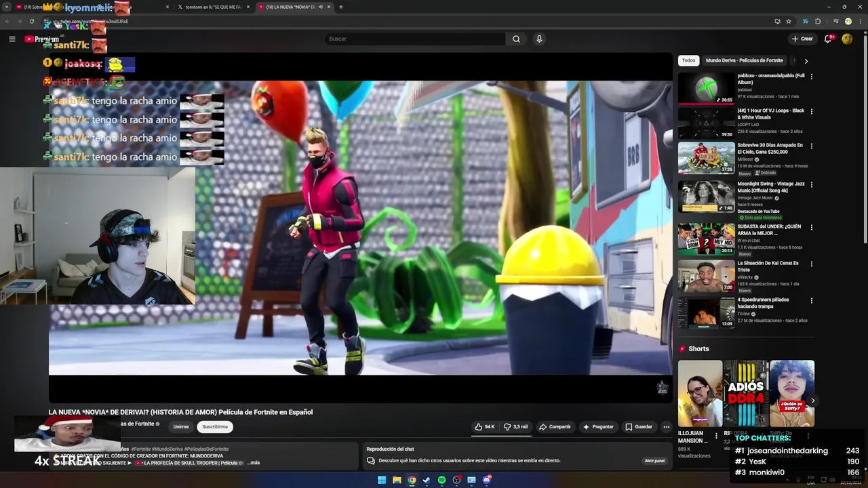Screen dimensions: 868x488
Task: Click the Compartir share button
Action: point(555,427)
